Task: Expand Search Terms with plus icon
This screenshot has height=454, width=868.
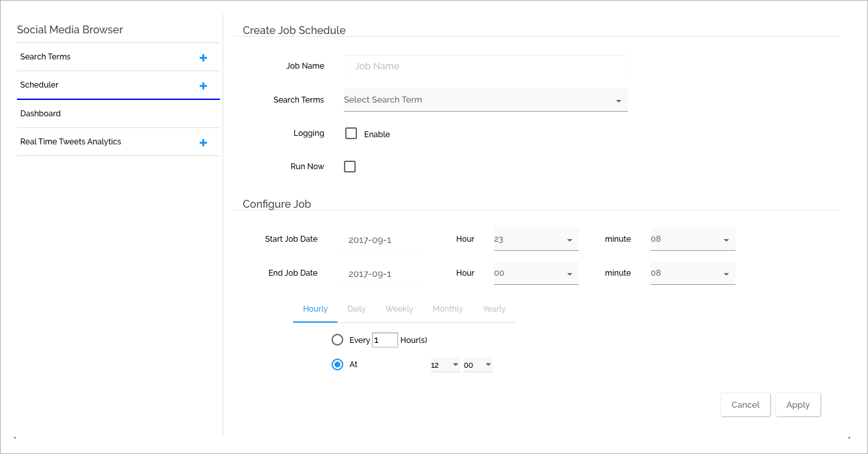Action: (x=203, y=57)
